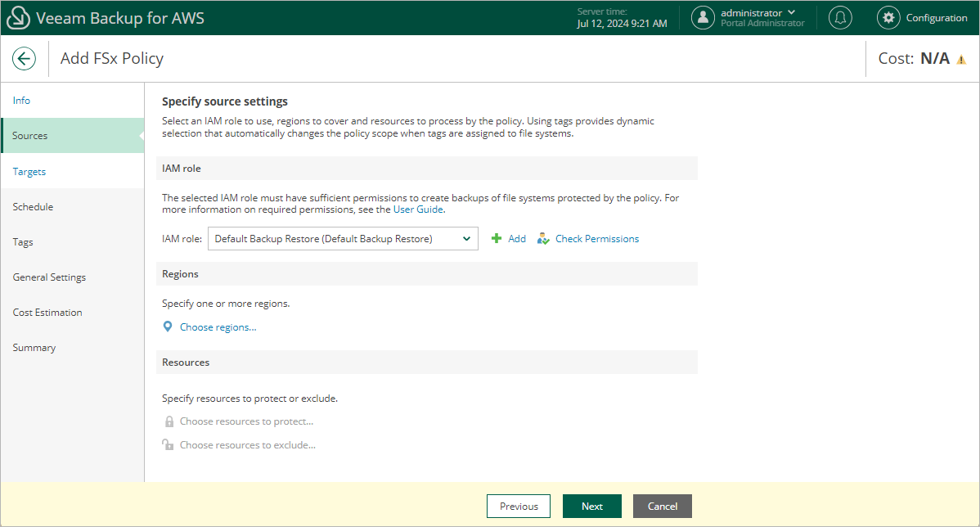Go to the Schedule step

tap(33, 207)
